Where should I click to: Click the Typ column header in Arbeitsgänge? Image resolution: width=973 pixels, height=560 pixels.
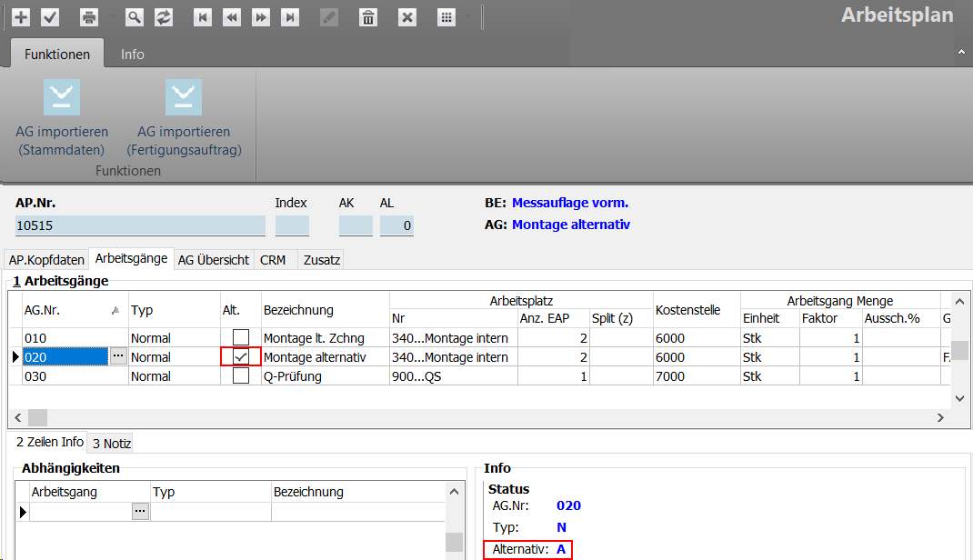pos(174,310)
